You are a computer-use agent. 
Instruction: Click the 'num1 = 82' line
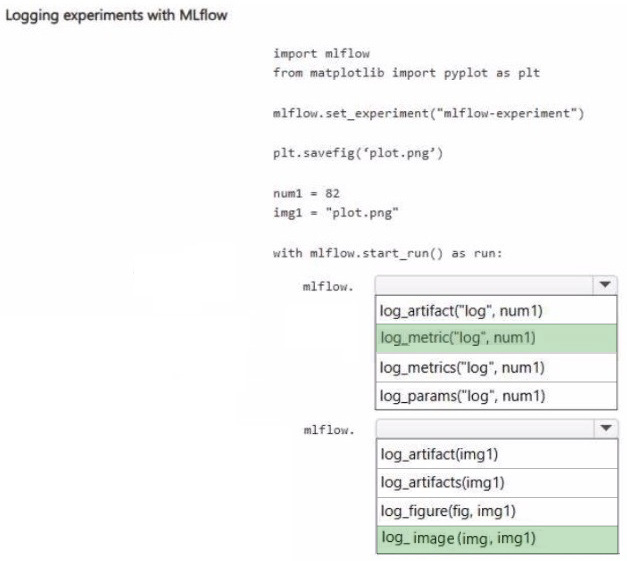tap(306, 193)
